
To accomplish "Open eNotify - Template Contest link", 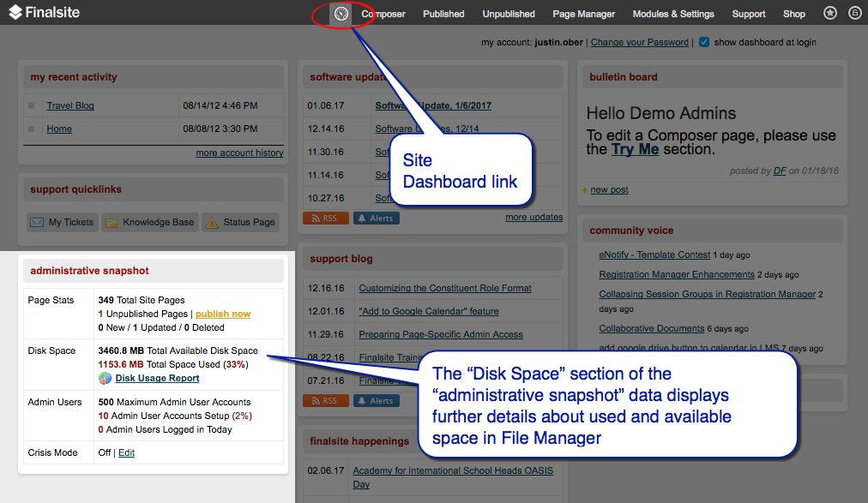I will point(654,254).
